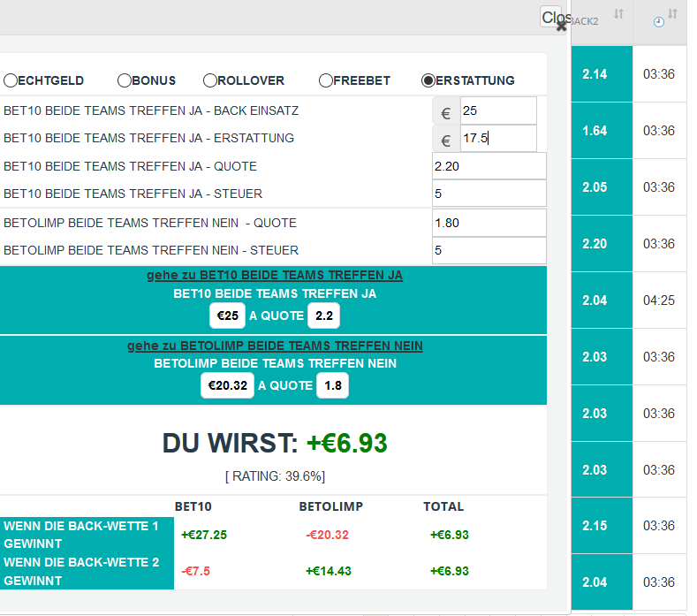The image size is (697, 616).
Task: Click the -€20.32 BETOLIMP value
Action: (327, 535)
